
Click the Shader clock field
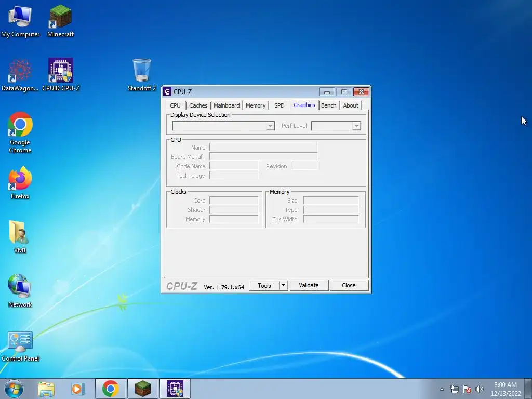(234, 210)
